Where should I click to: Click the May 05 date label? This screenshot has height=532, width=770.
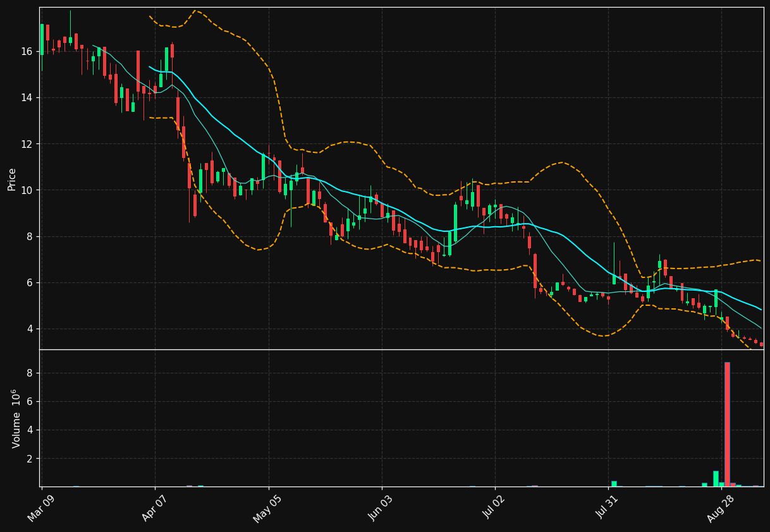(267, 509)
